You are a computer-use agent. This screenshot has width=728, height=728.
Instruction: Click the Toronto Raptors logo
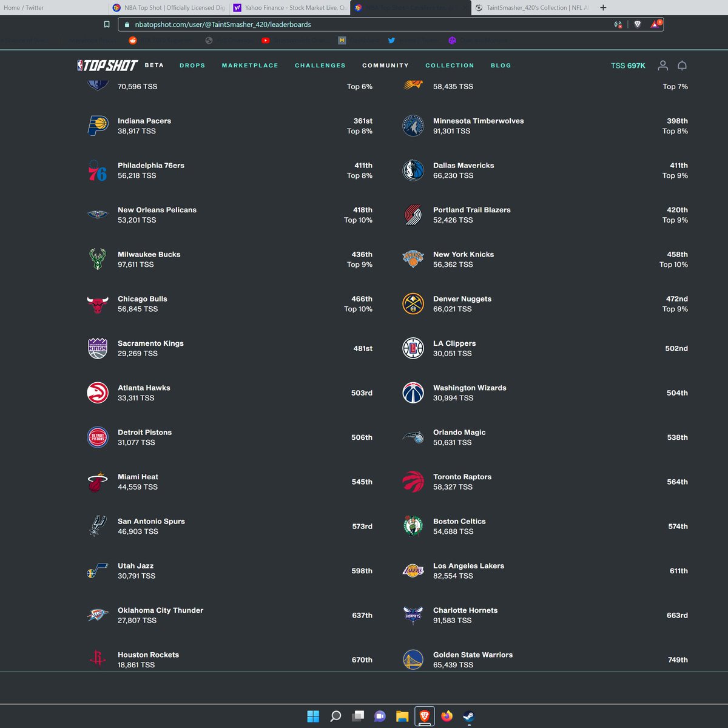point(413,482)
